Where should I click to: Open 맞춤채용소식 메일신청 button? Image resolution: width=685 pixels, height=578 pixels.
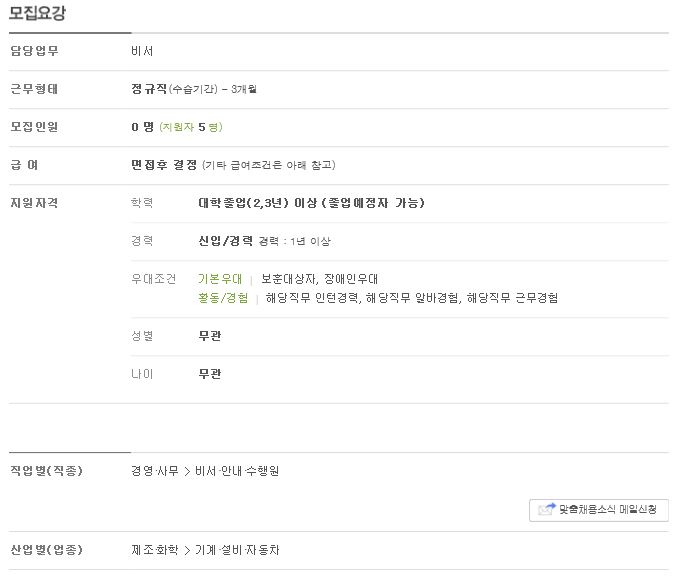[x=599, y=510]
